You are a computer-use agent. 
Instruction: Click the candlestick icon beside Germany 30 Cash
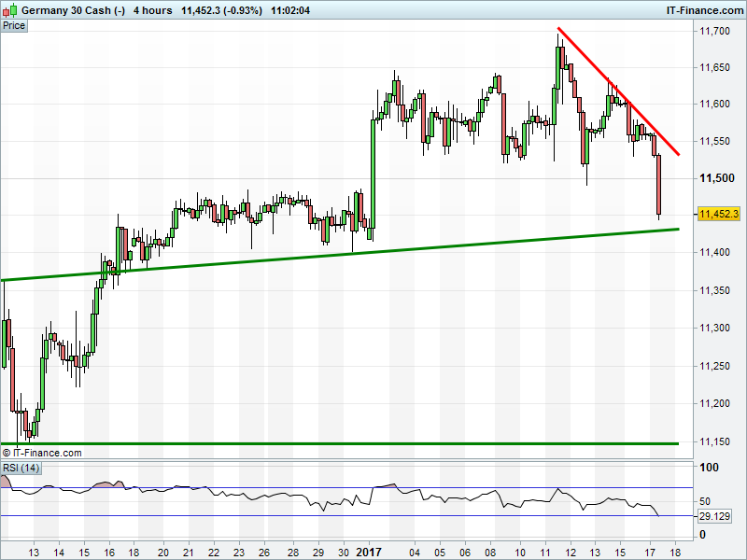pos(9,10)
